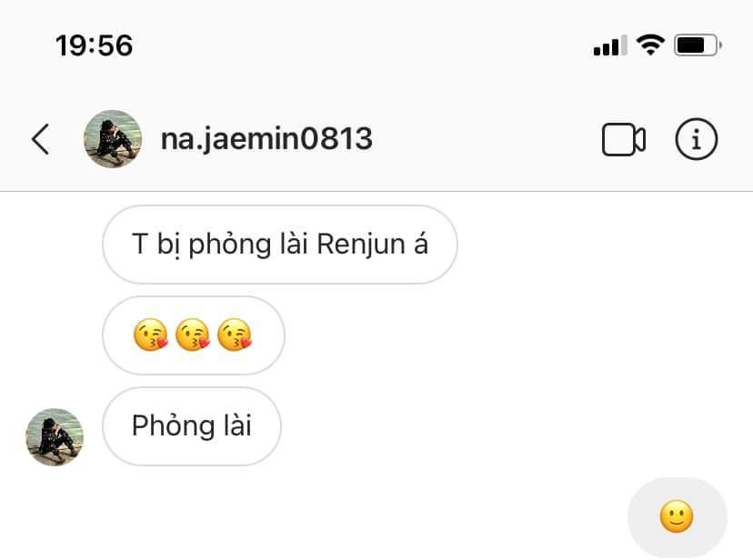Go back using the left chevron arrow
Image resolution: width=753 pixels, height=560 pixels.
pyautogui.click(x=40, y=139)
